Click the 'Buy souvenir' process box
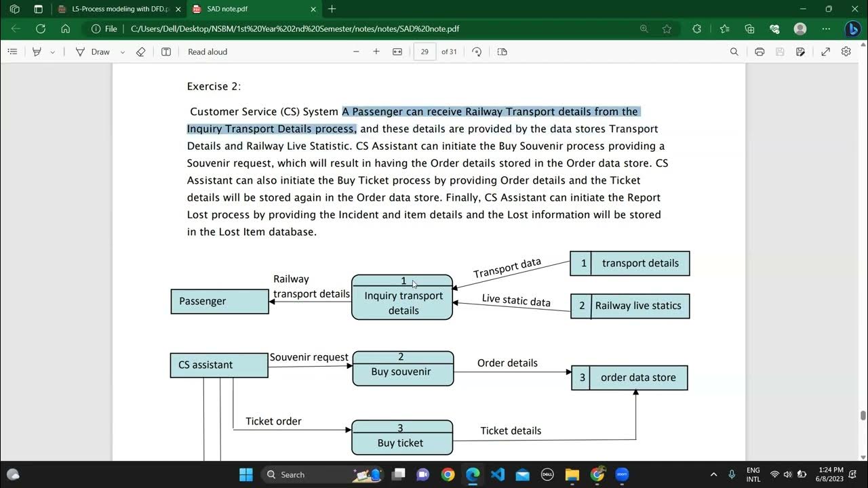This screenshot has height=488, width=868. pos(403,368)
